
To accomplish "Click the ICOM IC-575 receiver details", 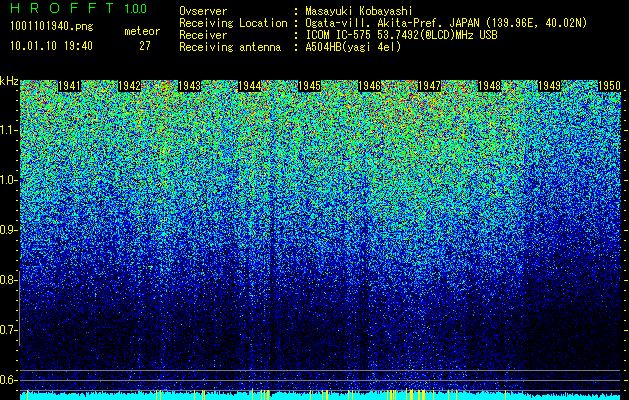I will 401,35.
